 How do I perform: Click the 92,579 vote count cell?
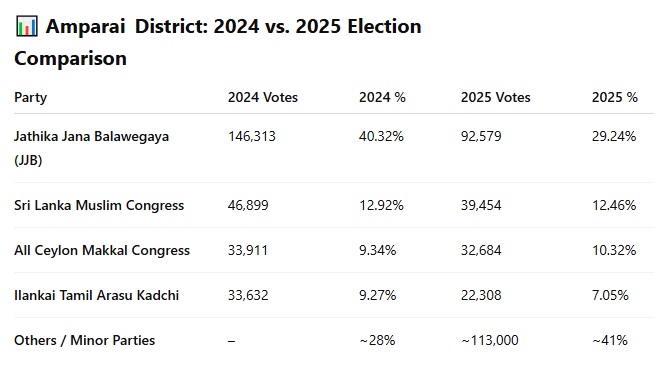(x=481, y=136)
